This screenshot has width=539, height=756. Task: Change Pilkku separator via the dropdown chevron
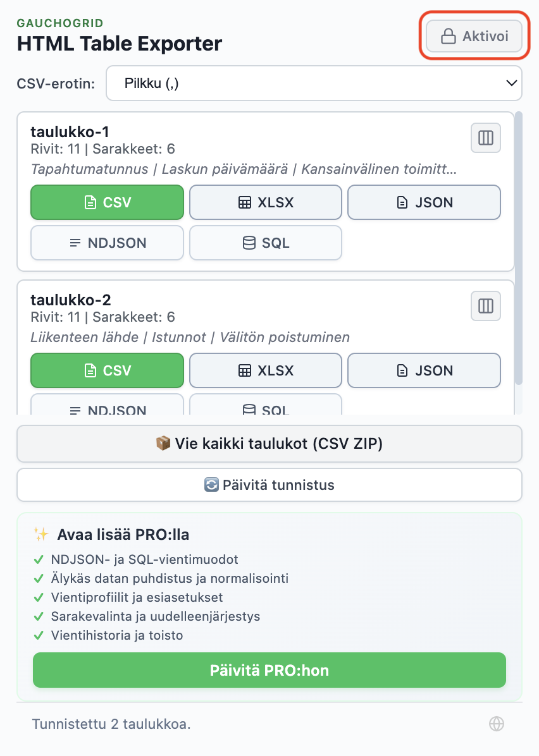pyautogui.click(x=511, y=83)
